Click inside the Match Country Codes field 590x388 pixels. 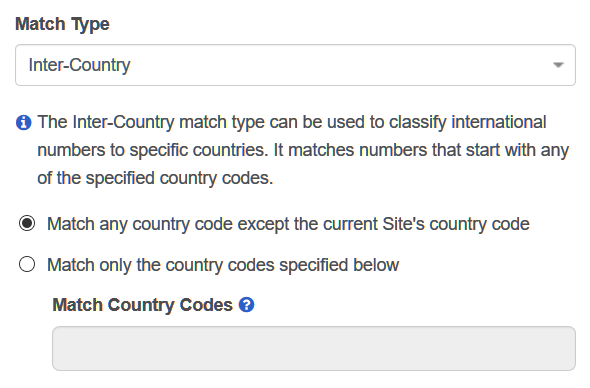(x=314, y=348)
